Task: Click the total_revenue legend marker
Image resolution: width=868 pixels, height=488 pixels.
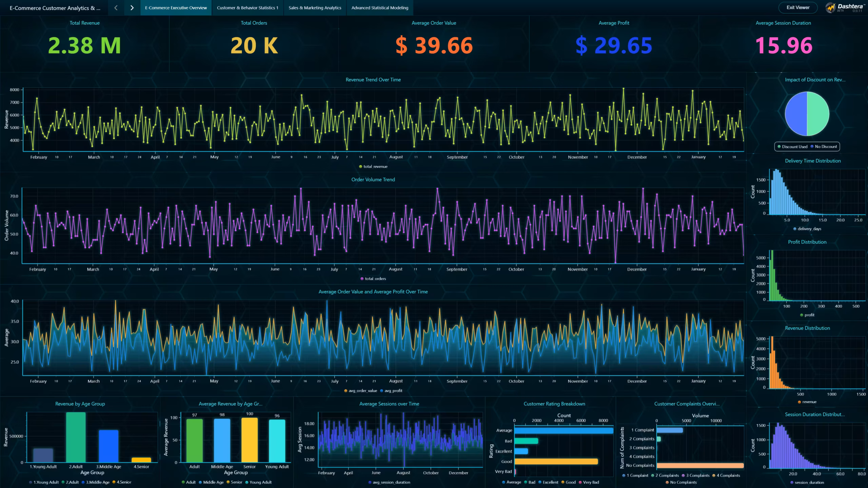Action: tap(360, 166)
